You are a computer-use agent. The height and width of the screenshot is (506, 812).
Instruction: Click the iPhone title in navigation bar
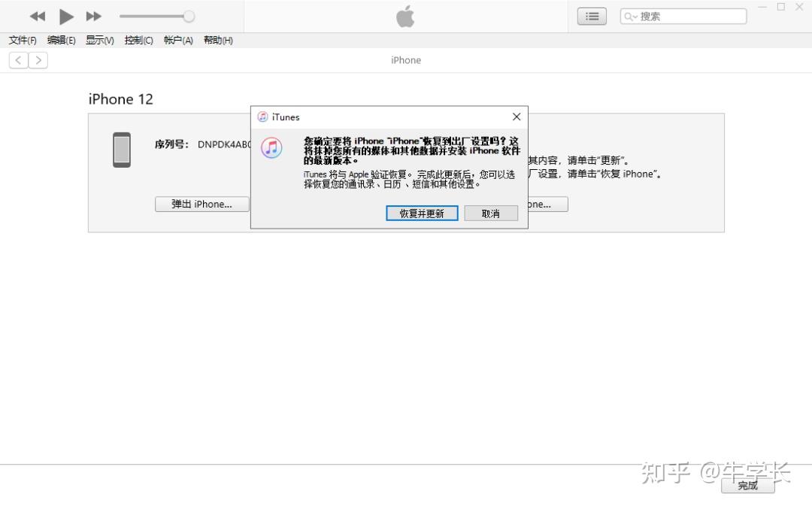[x=406, y=60]
